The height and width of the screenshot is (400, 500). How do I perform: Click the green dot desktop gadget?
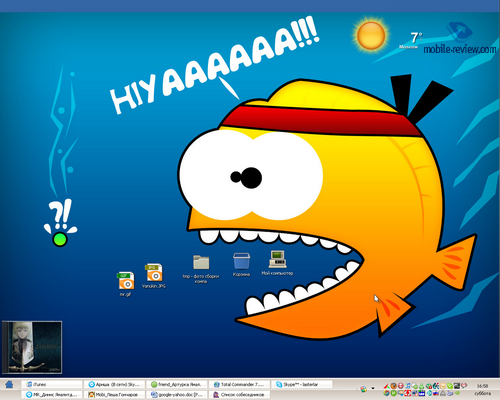click(60, 239)
